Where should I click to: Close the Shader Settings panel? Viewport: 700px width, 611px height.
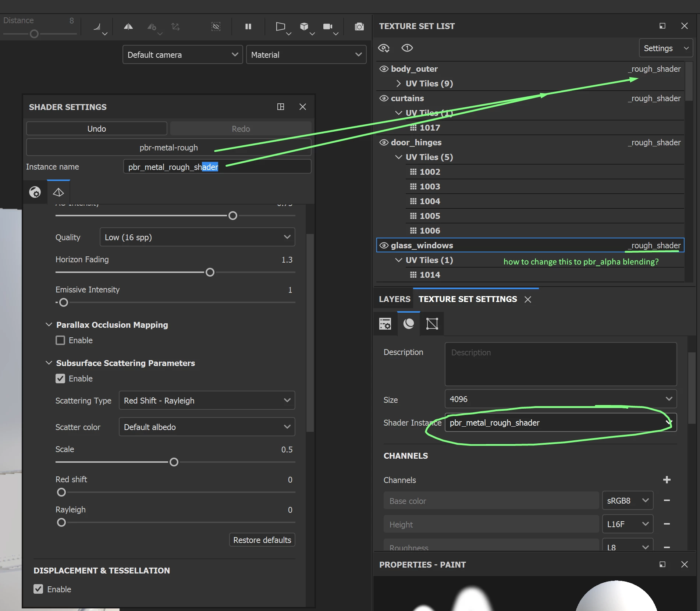click(303, 107)
